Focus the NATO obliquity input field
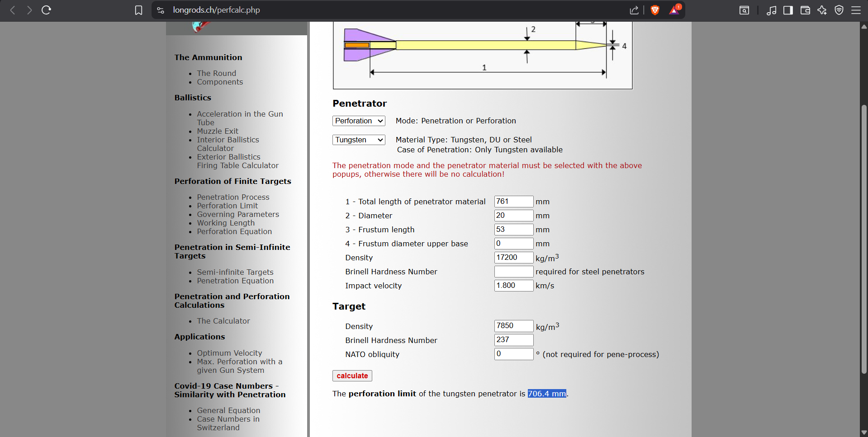This screenshot has width=868, height=437. pyautogui.click(x=513, y=354)
